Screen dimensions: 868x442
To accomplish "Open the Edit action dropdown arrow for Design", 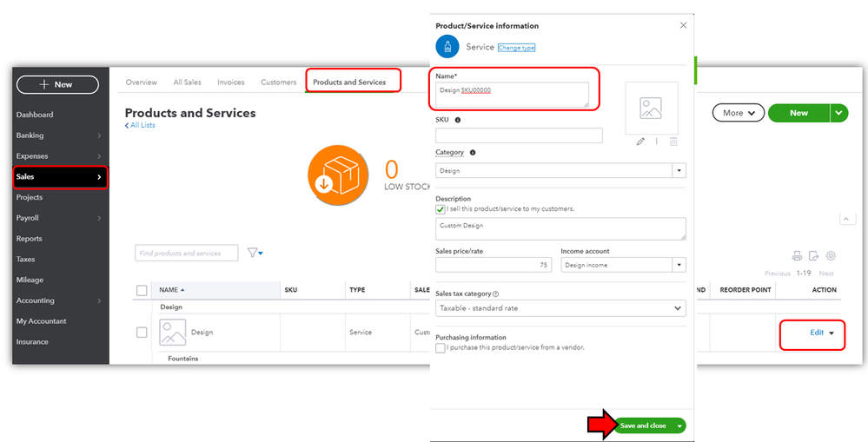I will pyautogui.click(x=832, y=333).
